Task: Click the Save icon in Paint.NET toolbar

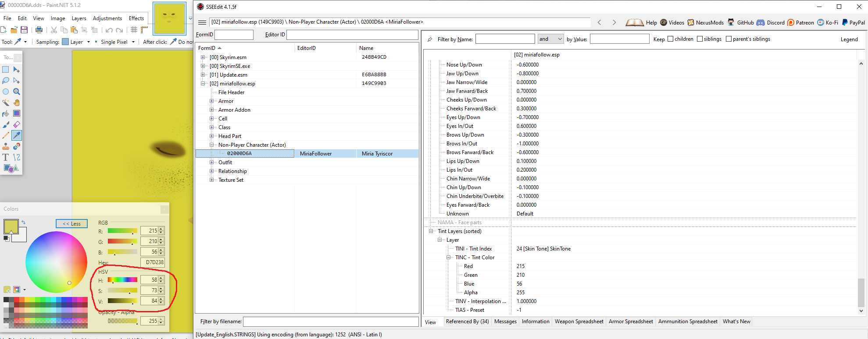Action: 24,30
